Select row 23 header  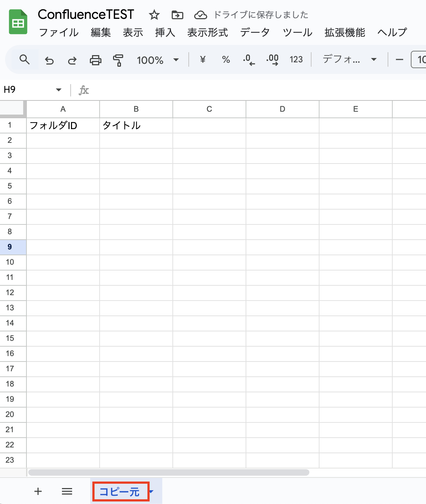coord(13,460)
